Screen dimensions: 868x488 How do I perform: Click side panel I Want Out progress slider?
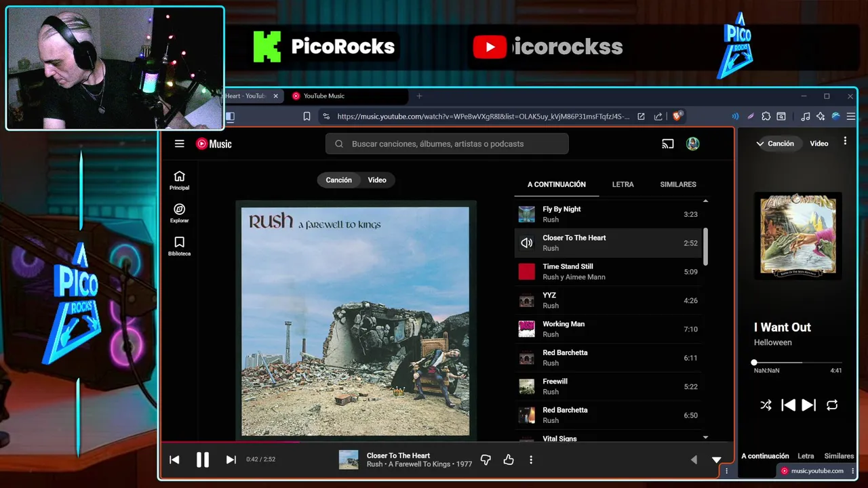[x=798, y=363]
